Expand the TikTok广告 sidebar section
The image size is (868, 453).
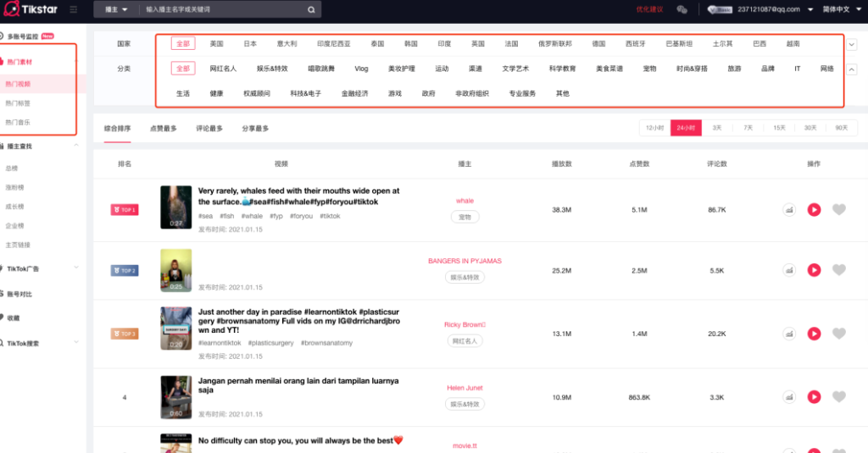pos(75,268)
